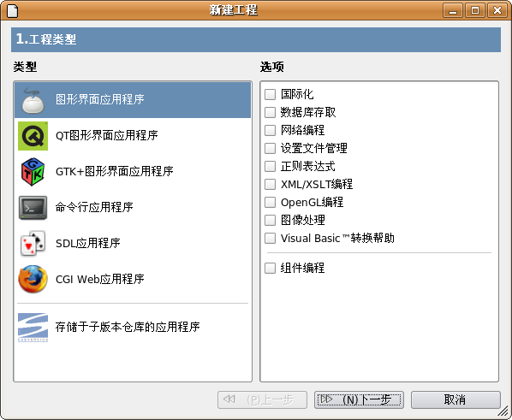Toggle the 组件编程 checkbox
The image size is (512, 420).
[x=270, y=269]
